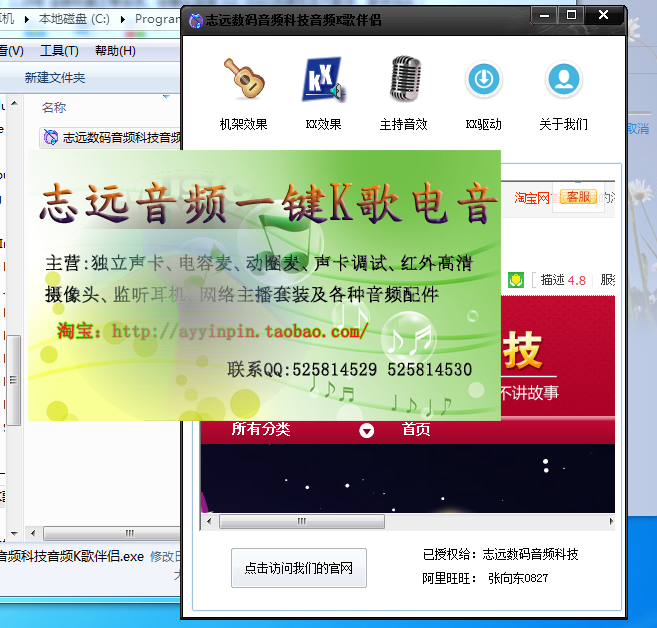Screen dimensions: 657x628
Task: Expand the 所有分类 dropdown arrow
Action: (x=367, y=431)
